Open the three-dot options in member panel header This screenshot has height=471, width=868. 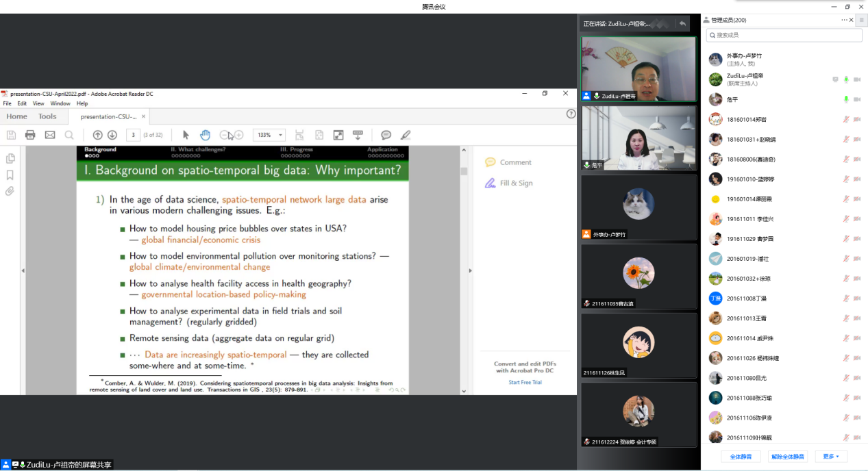tap(845, 20)
